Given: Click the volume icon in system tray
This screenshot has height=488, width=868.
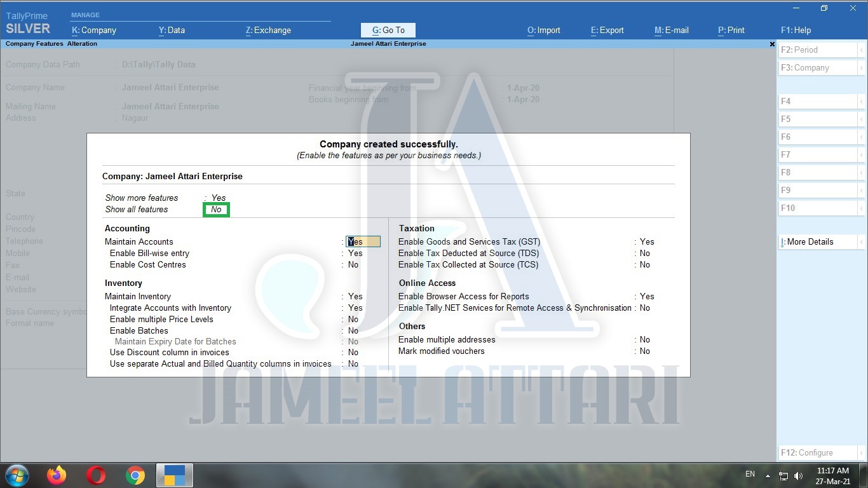Looking at the screenshot, I should click(x=798, y=475).
